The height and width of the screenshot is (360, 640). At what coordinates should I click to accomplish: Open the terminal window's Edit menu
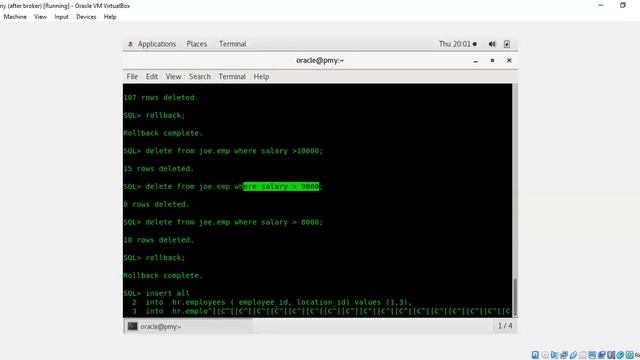click(x=152, y=77)
